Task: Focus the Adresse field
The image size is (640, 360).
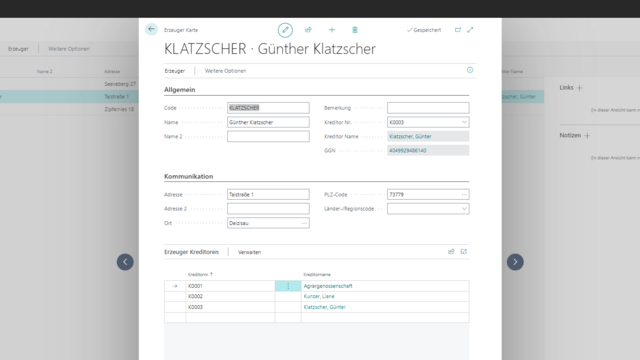Action: click(268, 195)
